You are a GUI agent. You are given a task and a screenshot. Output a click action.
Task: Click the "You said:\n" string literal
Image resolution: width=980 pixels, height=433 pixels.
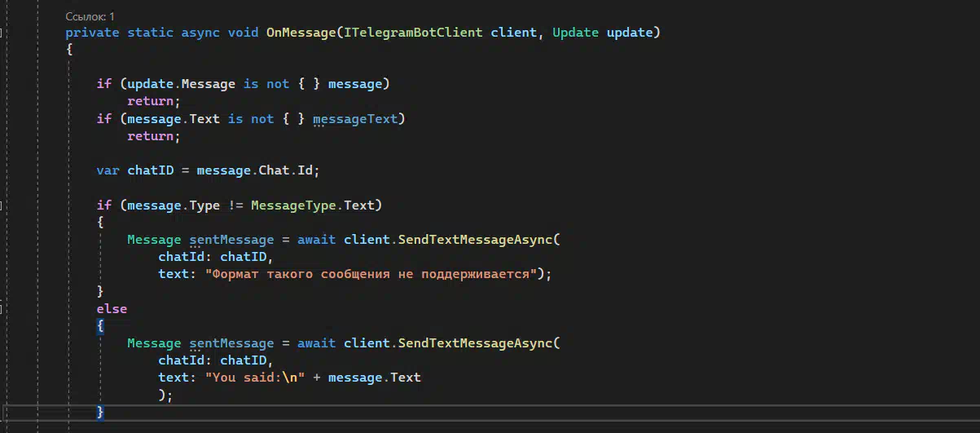click(x=252, y=378)
